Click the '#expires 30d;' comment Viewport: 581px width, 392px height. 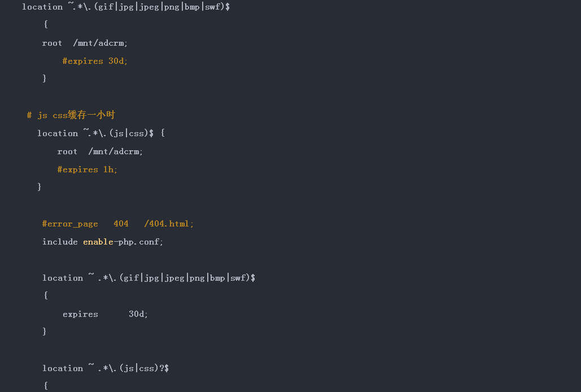(95, 61)
